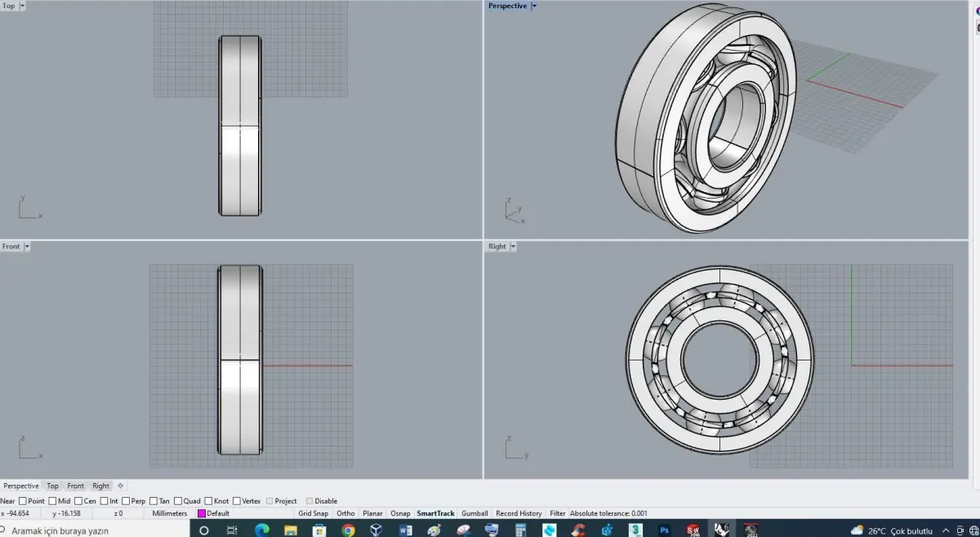Enable the Int osnap checkbox
The width and height of the screenshot is (980, 537).
click(104, 501)
